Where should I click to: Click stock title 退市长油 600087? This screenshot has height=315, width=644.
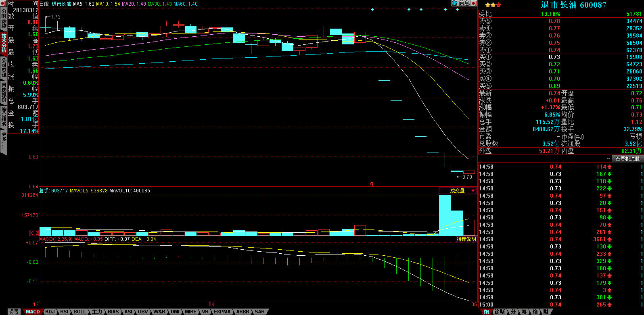click(x=573, y=5)
